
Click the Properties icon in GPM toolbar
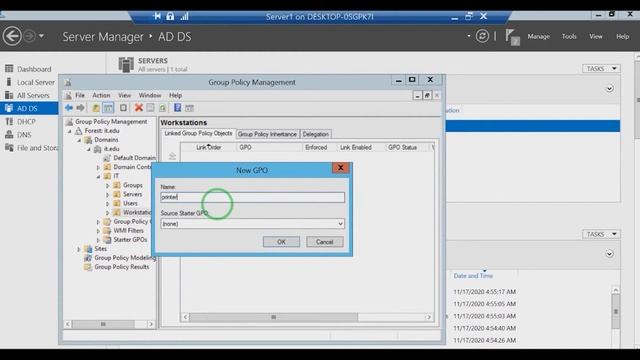pyautogui.click(x=151, y=108)
